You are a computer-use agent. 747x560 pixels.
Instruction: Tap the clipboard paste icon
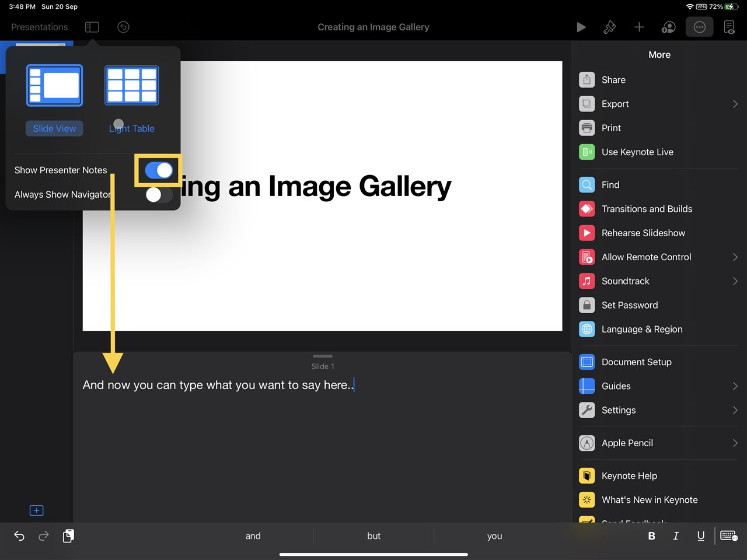coord(68,535)
